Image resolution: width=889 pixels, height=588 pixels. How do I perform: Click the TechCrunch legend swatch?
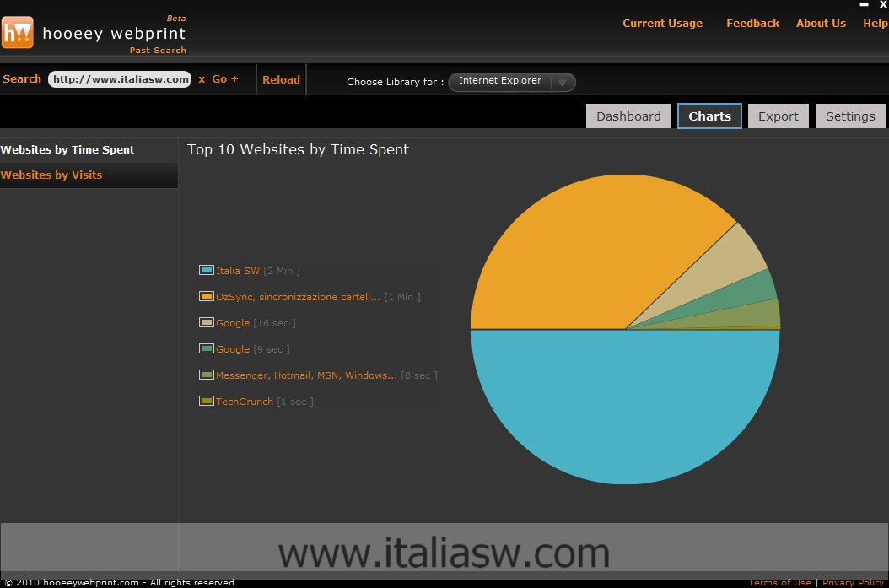(207, 401)
